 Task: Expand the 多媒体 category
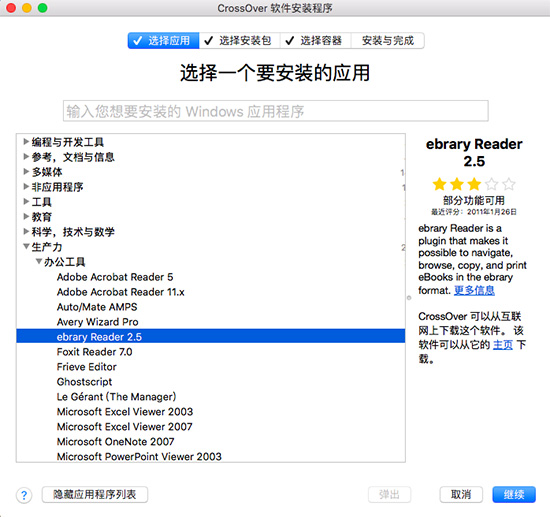coord(26,171)
